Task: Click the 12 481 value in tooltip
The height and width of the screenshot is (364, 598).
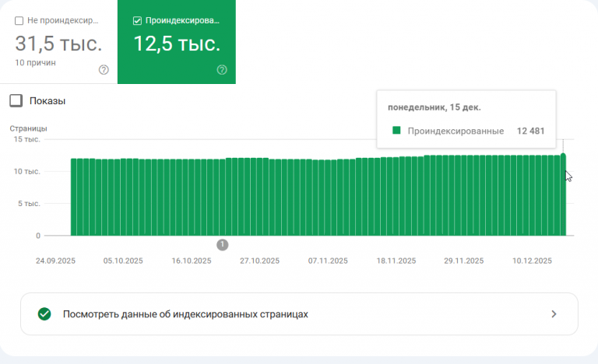Action: 530,131
